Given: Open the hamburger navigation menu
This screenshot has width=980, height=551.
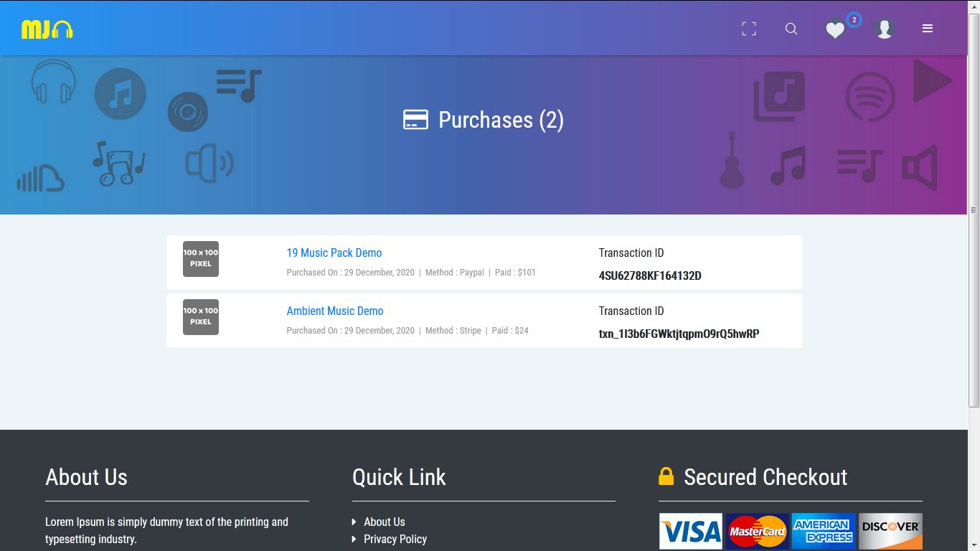Looking at the screenshot, I should point(928,29).
